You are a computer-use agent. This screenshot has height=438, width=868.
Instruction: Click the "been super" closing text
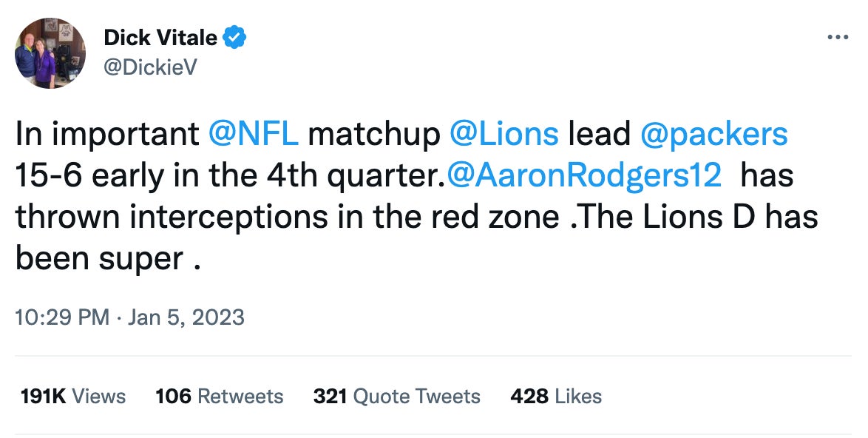click(x=99, y=258)
